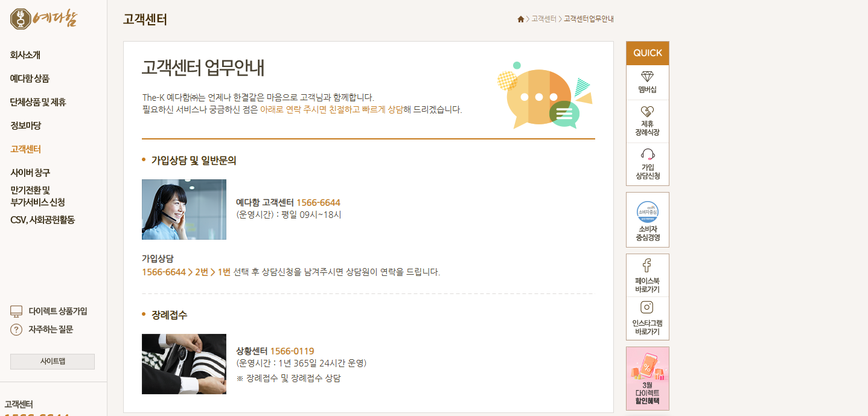Click the 가입상담 subheading

click(158, 259)
